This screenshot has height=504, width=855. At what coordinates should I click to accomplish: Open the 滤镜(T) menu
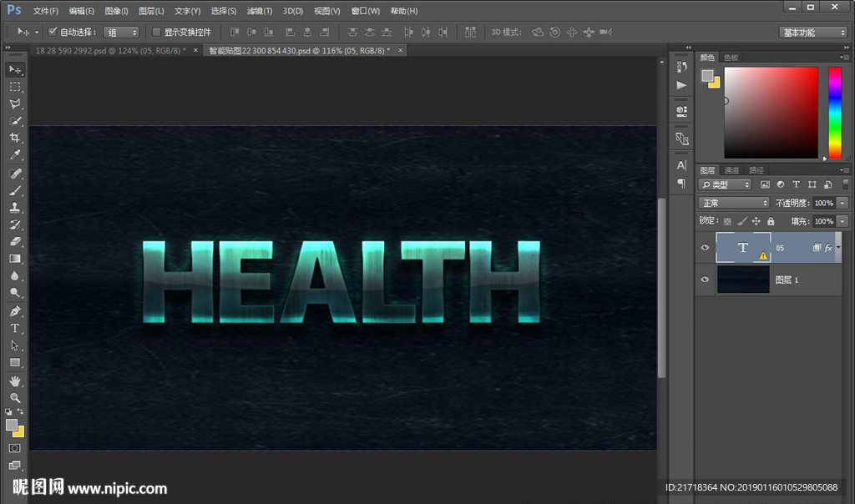tap(260, 11)
